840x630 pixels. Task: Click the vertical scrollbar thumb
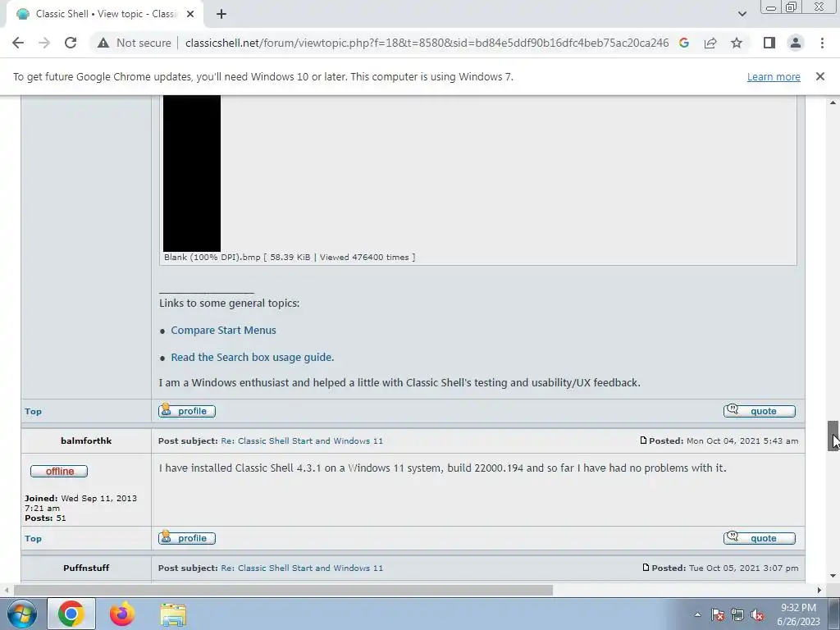point(833,436)
